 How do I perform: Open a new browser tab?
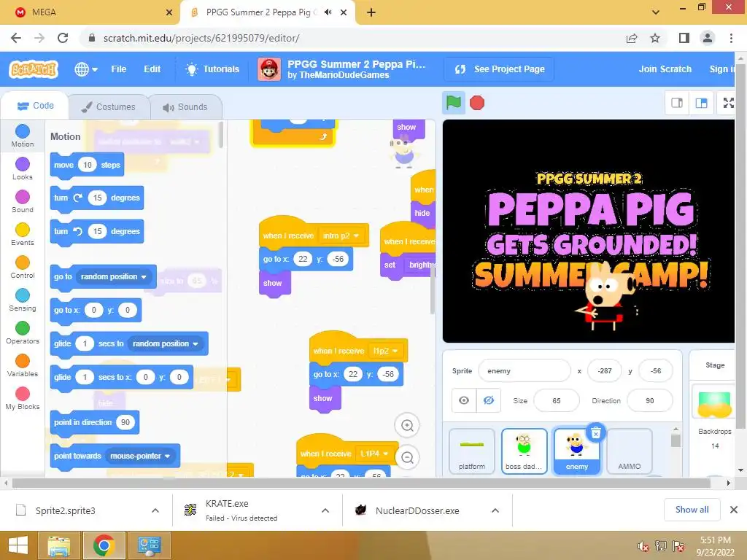pos(371,12)
